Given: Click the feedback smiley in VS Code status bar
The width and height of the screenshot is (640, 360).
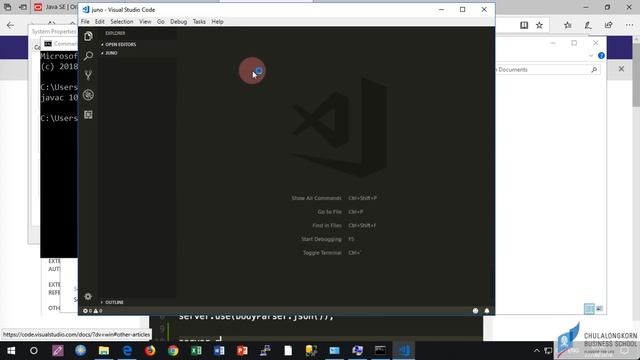Looking at the screenshot, I should (476, 311).
